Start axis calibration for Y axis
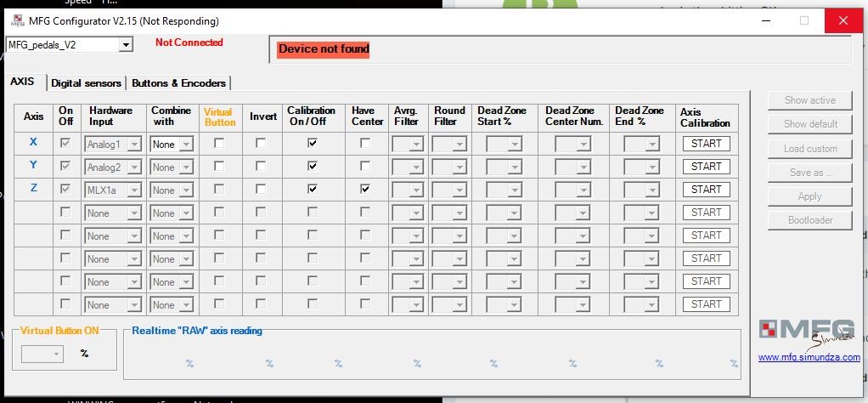Viewport: 868px width, 403px height. (707, 167)
